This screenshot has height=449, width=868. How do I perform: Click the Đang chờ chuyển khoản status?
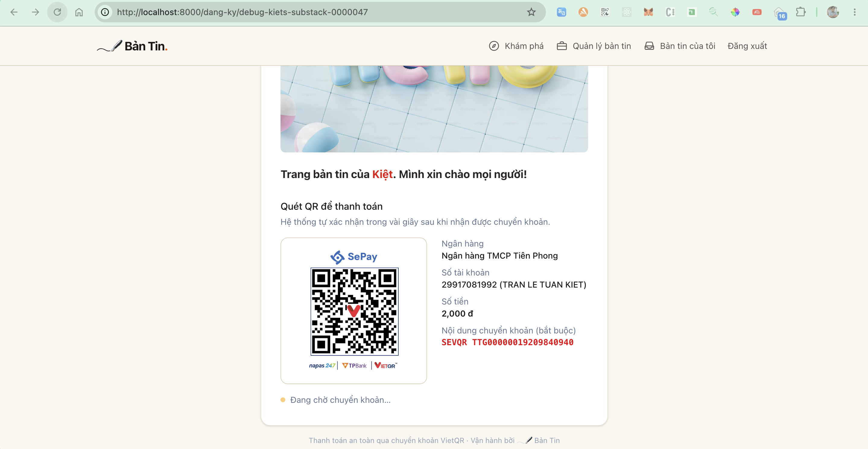tap(336, 400)
